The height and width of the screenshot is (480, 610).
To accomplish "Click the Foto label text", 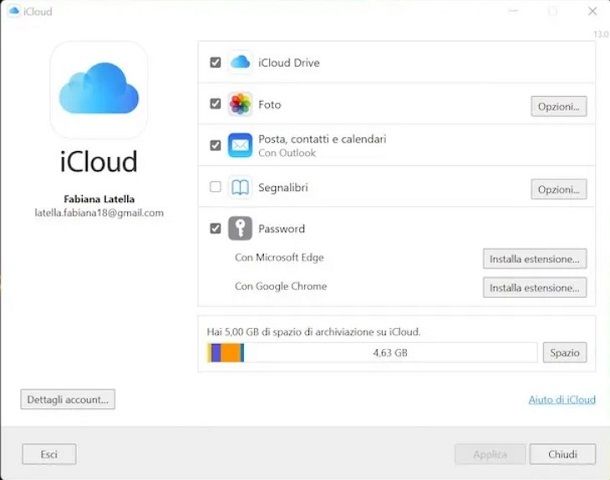I will 270,105.
